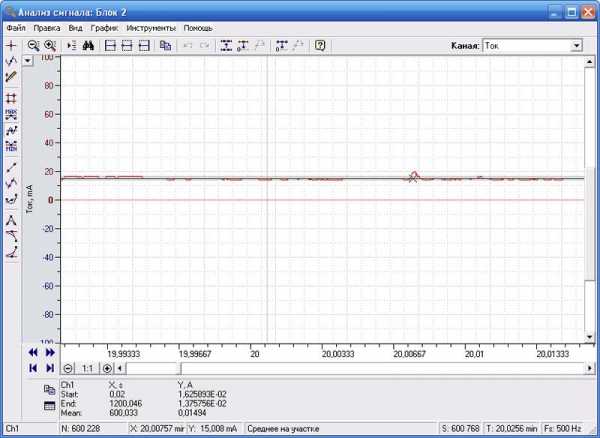Click the MIN marker tool icon
This screenshot has width=600, height=438.
click(11, 147)
